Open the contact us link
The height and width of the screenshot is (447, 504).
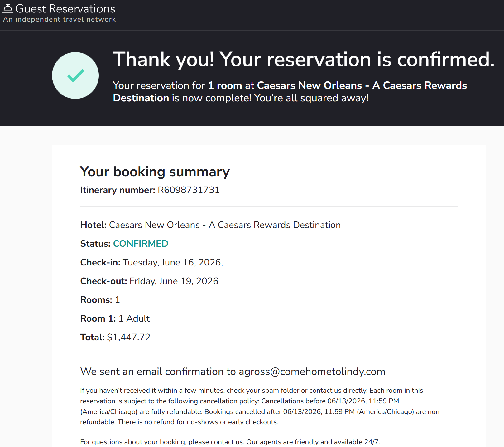[227, 442]
